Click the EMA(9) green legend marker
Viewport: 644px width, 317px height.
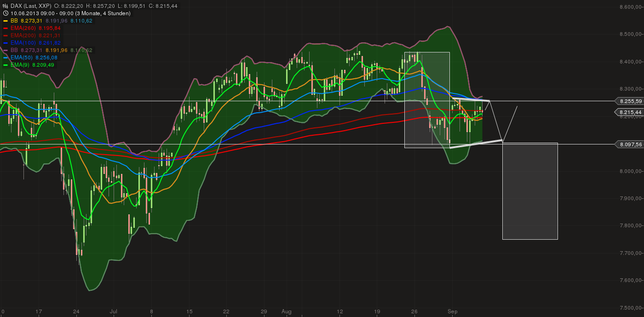(x=5, y=65)
